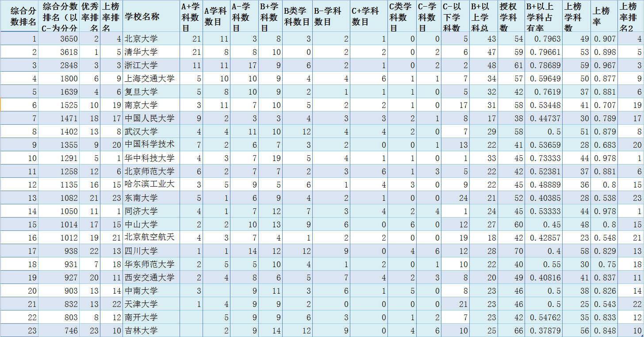Screen dimensions: 644x337
Task: Click the 中国科学技术 school cell
Action: coord(151,145)
